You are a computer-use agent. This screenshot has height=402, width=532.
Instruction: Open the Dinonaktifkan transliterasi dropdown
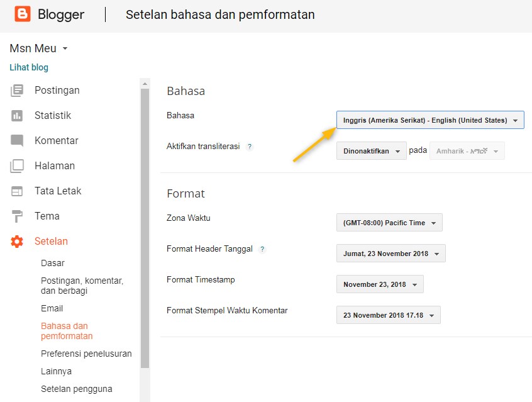click(x=371, y=151)
